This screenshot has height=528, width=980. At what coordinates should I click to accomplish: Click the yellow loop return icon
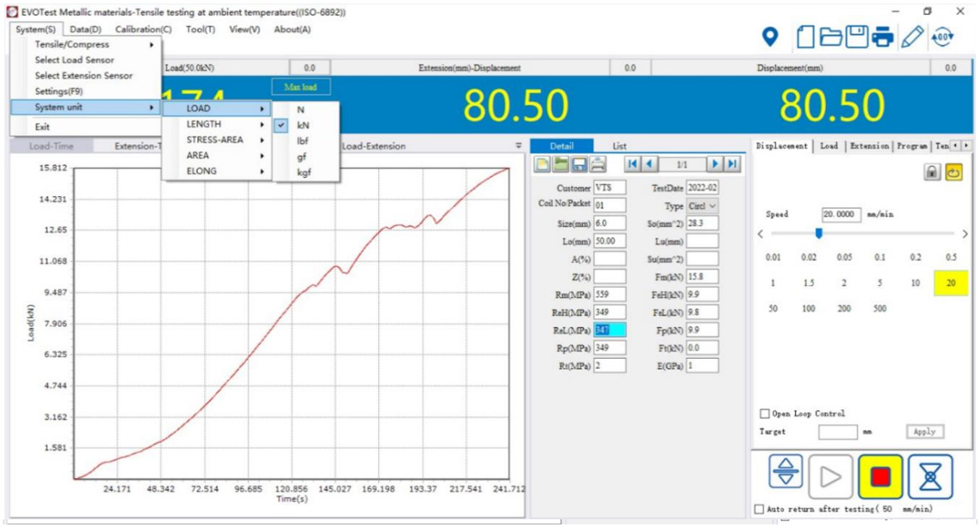click(954, 172)
